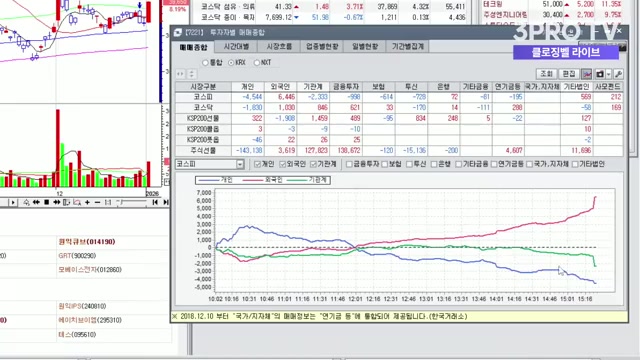Switch to the 일별현황 tab

coord(365,46)
